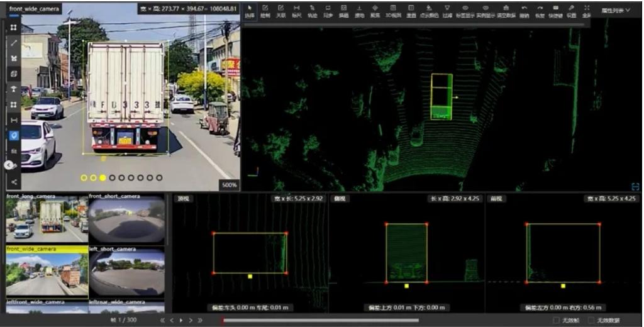Click fullscreen corner icon of 3D view
644x327 pixels.
click(635, 187)
